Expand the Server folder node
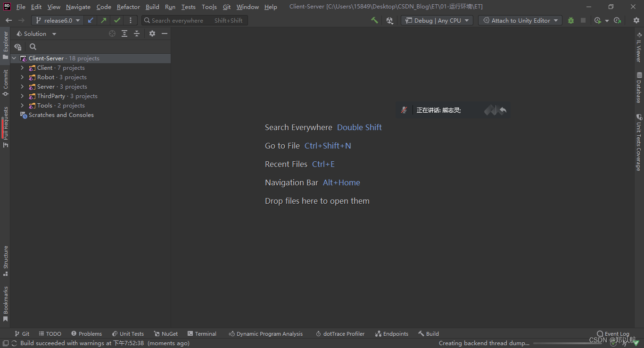Screen dimensions: 644x348 pyautogui.click(x=22, y=87)
